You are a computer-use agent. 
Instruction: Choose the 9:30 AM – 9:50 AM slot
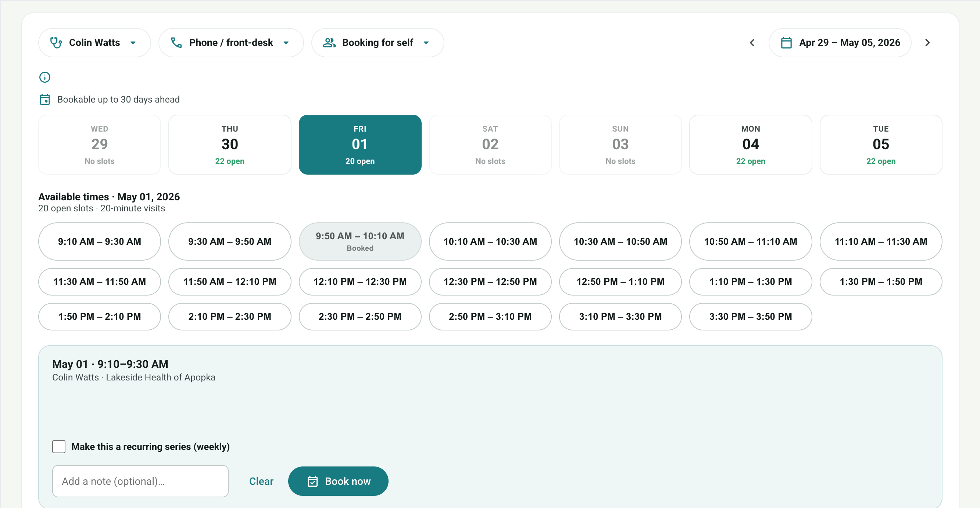[x=230, y=241]
